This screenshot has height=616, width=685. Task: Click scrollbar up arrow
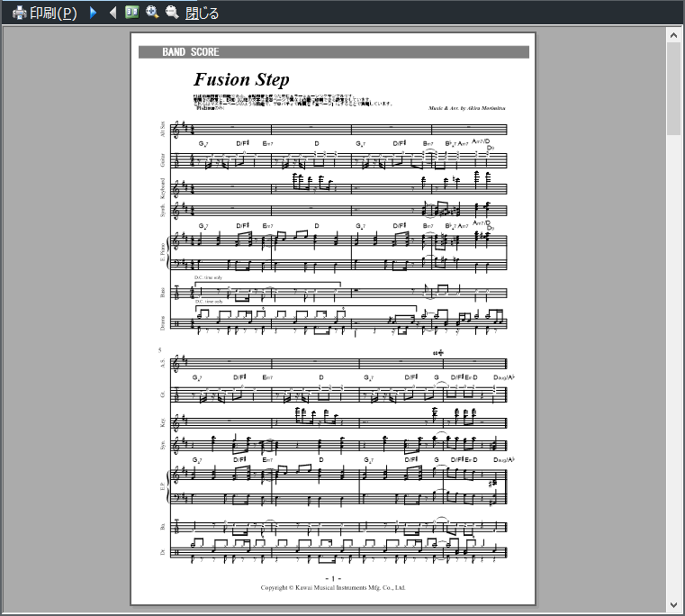673,35
